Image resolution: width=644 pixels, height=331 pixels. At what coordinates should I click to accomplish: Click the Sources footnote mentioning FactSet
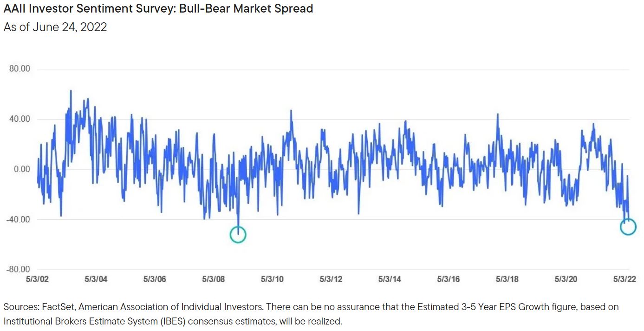pos(311,314)
